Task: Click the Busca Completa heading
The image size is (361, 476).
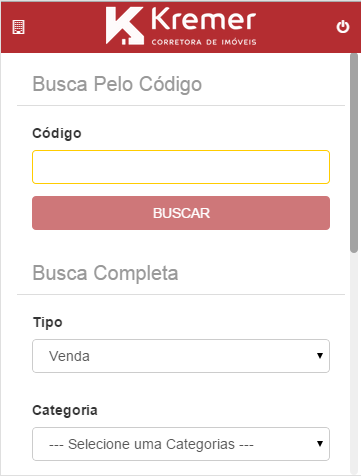Action: (105, 273)
